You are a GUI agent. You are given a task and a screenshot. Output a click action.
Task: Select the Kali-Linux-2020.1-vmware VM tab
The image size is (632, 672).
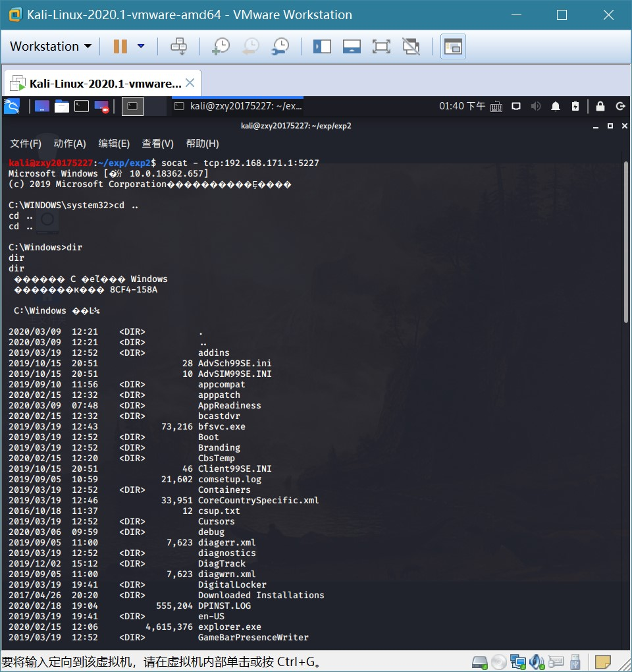coord(103,83)
